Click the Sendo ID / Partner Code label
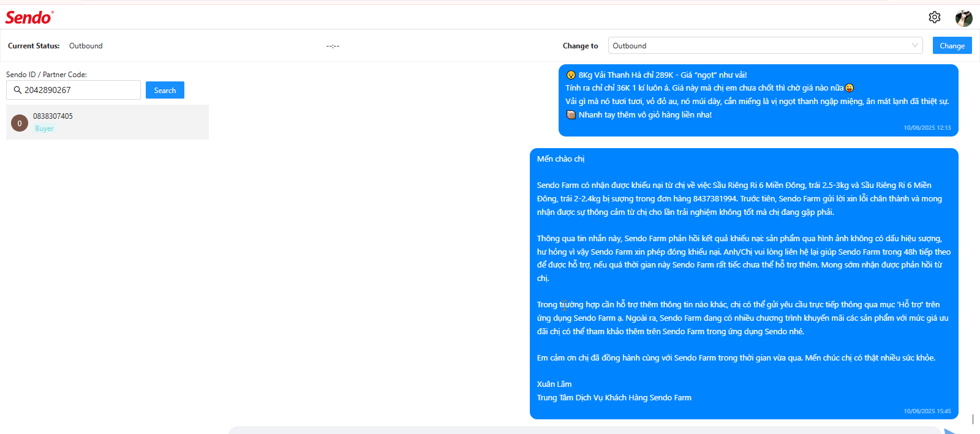Screen dimensions: 980x434 pos(47,75)
